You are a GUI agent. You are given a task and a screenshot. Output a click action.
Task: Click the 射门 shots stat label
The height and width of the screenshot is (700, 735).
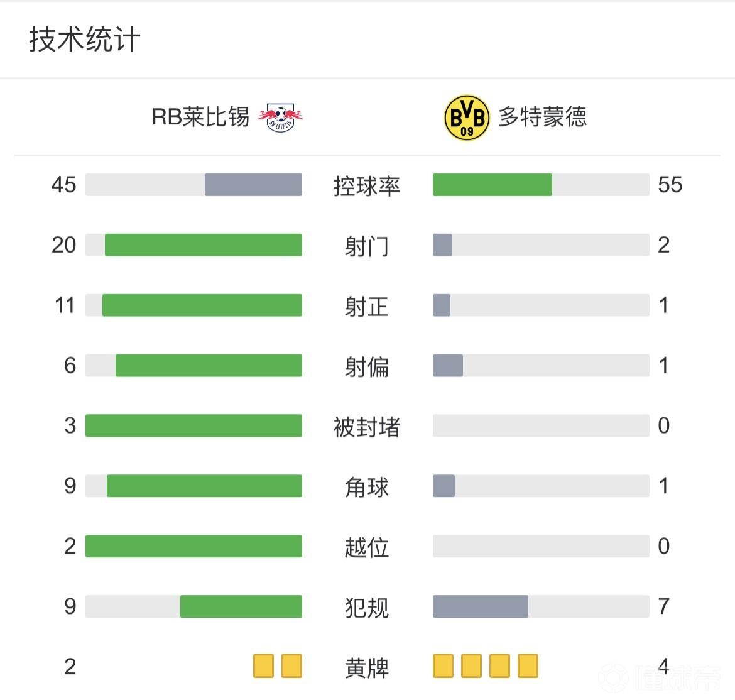pos(367,246)
